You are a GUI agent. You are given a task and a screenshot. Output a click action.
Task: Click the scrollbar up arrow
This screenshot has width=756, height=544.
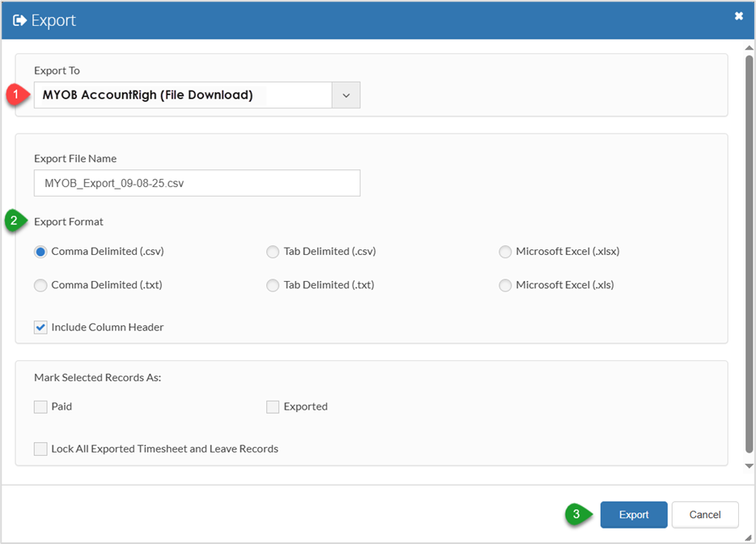[x=749, y=48]
